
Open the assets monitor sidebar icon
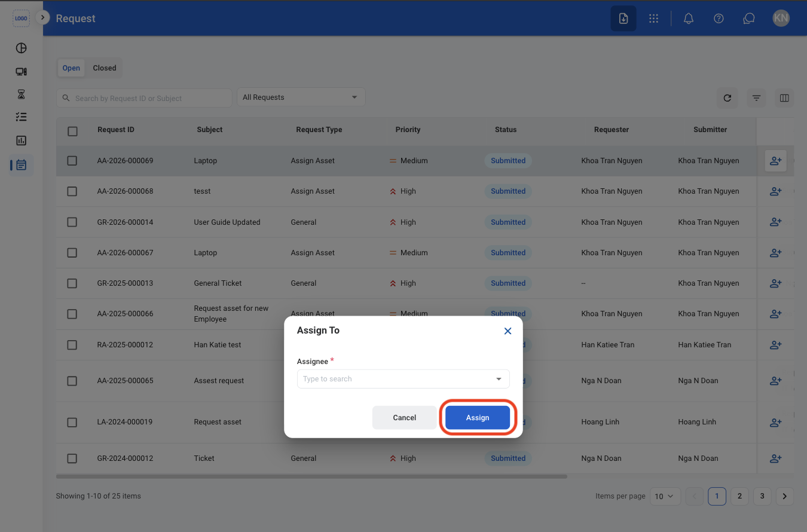21,72
